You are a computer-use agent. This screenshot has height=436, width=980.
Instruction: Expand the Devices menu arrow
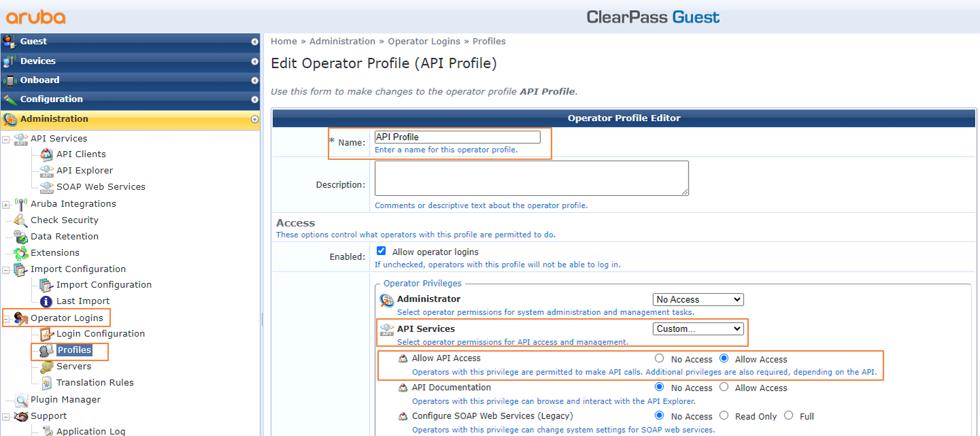[x=255, y=61]
